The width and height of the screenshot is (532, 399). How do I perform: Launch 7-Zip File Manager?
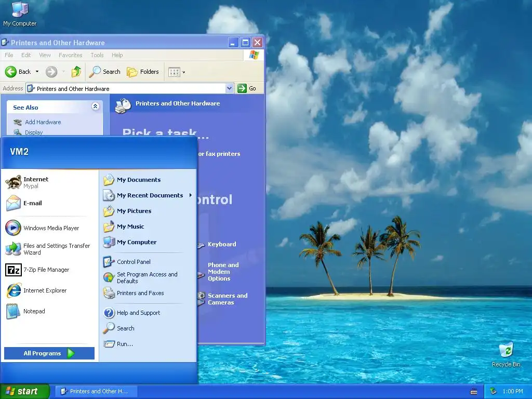pos(49,270)
